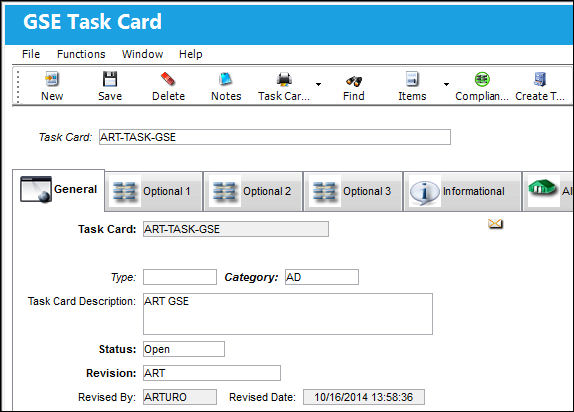Click the envelope mail icon
This screenshot has height=412, width=574.
tap(495, 223)
